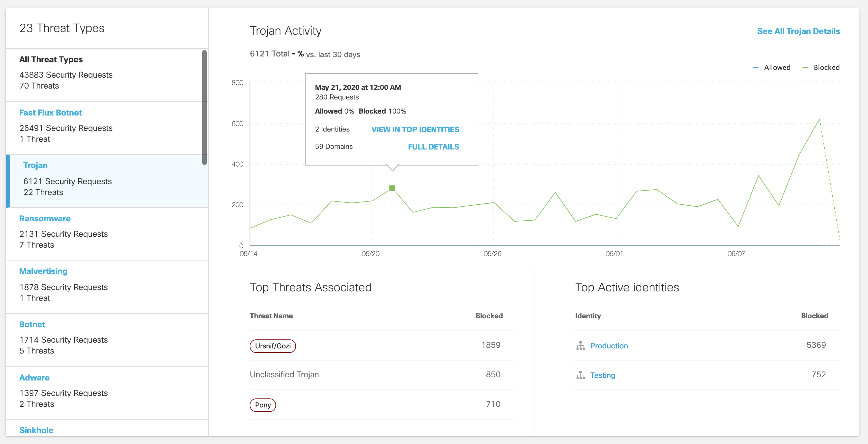Click the 710 blocked count for Pony
Screen dimensions: 868x444
[x=493, y=404]
